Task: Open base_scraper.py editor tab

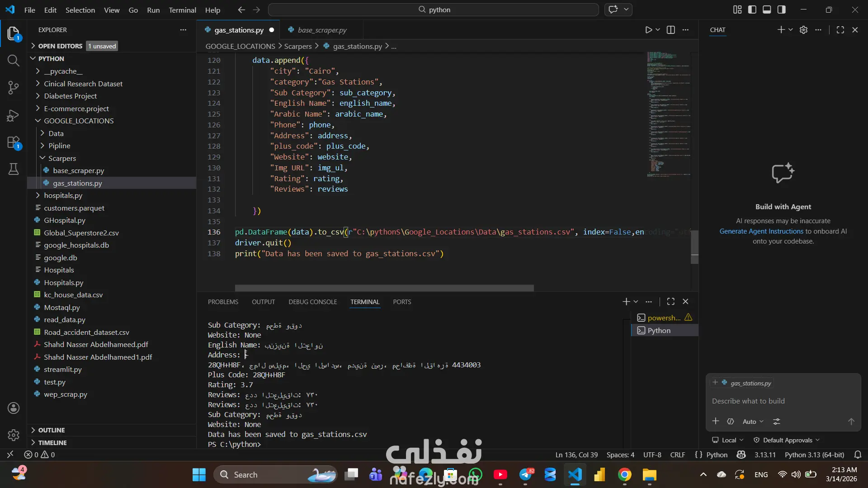Action: [321, 30]
